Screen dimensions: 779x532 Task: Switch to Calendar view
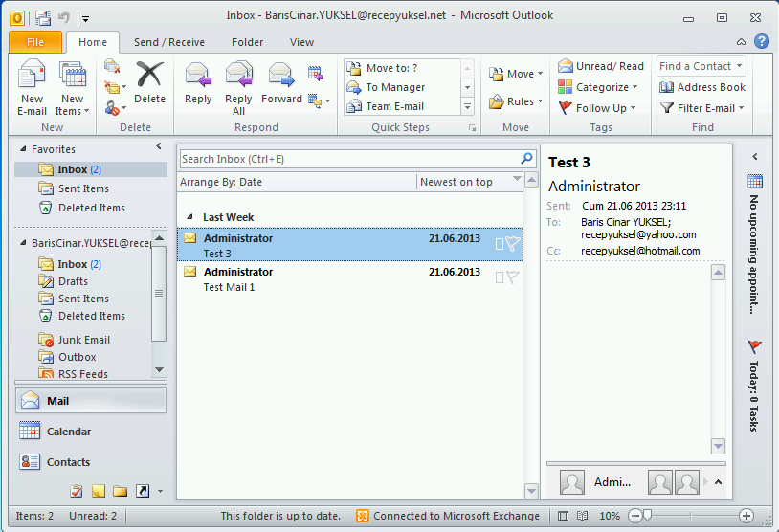tap(91, 432)
